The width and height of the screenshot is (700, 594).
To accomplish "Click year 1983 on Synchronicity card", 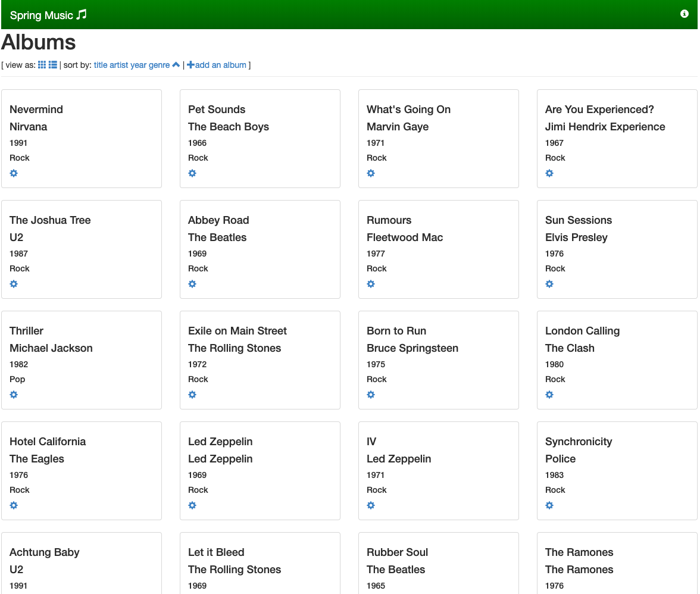I will (x=555, y=475).
